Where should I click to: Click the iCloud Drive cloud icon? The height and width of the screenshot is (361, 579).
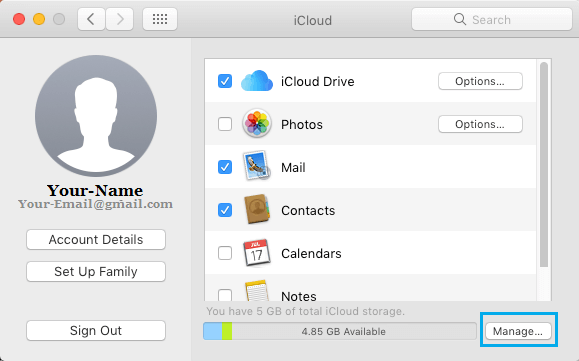[257, 80]
